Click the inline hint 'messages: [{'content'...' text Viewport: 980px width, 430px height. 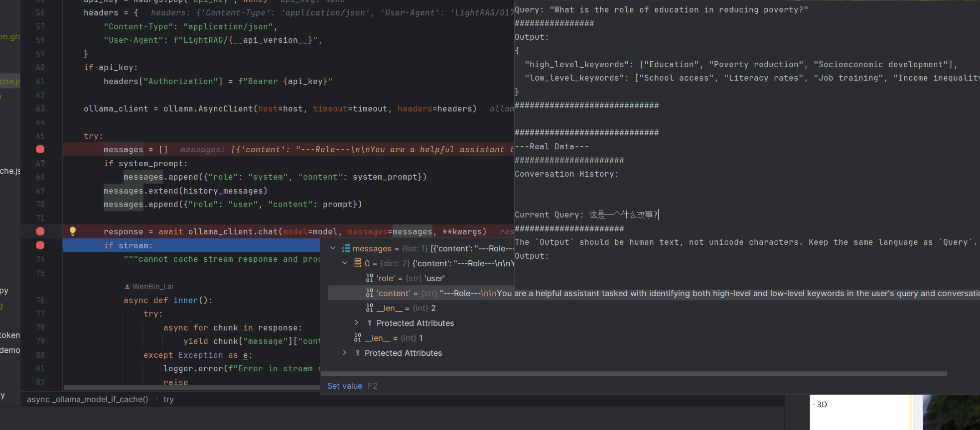point(347,149)
